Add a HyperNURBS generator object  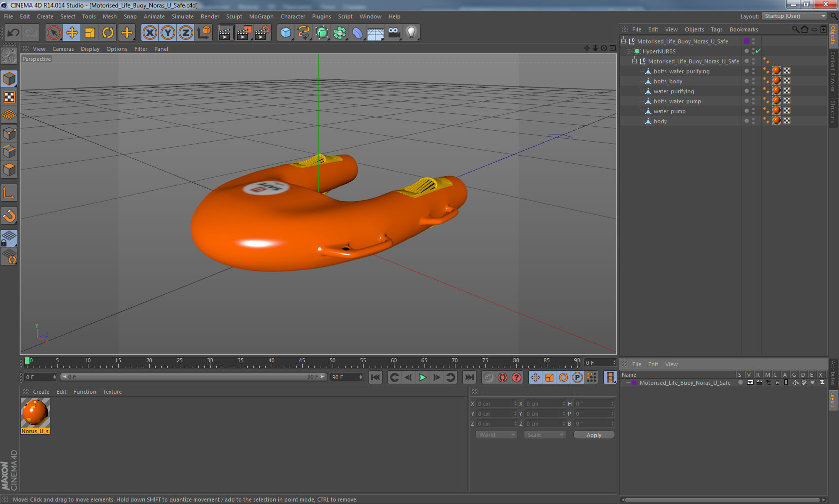click(x=322, y=33)
